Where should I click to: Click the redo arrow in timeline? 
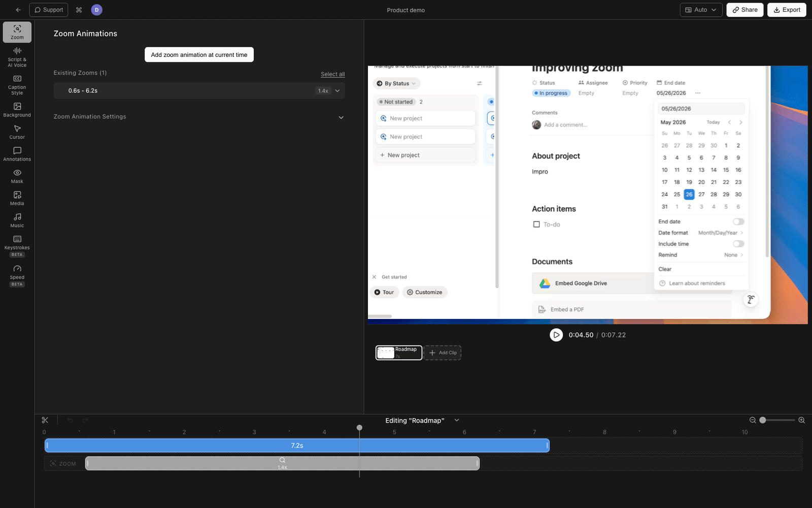pyautogui.click(x=85, y=420)
